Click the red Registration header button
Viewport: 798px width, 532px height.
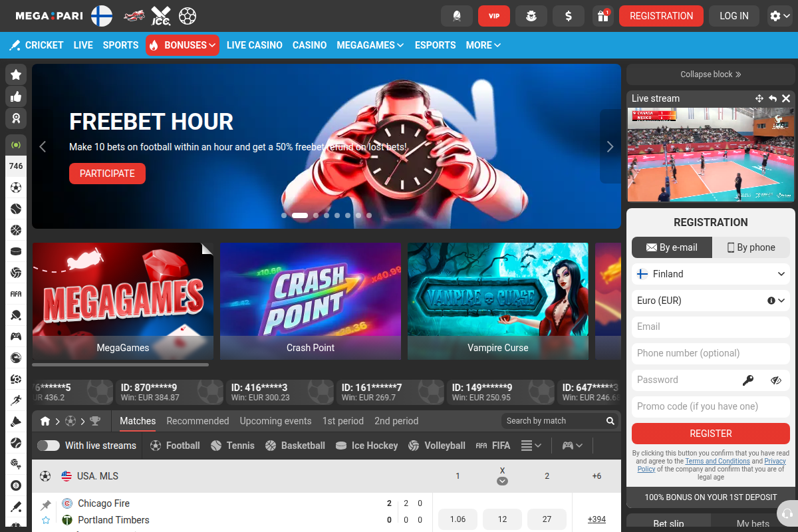[661, 16]
